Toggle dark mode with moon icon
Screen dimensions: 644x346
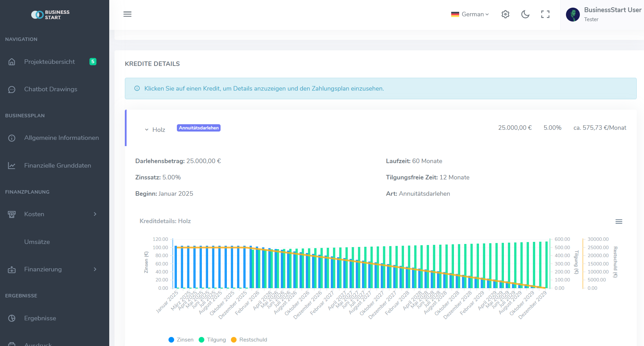click(525, 14)
